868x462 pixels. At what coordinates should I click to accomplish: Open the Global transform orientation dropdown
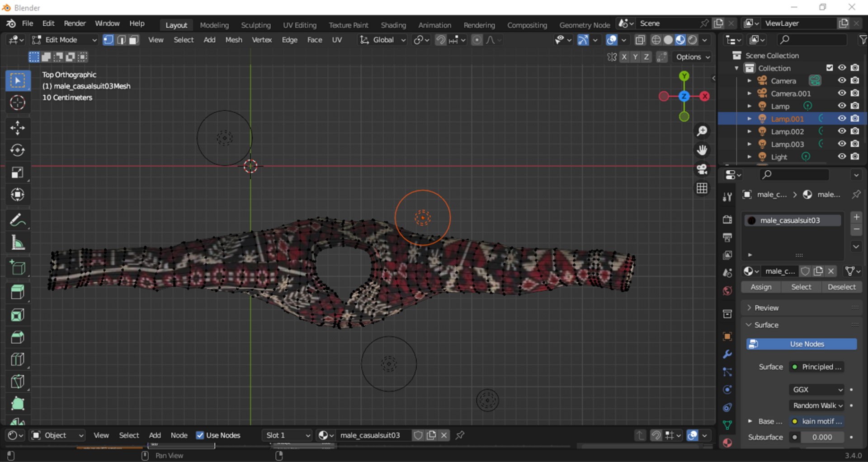coord(382,40)
